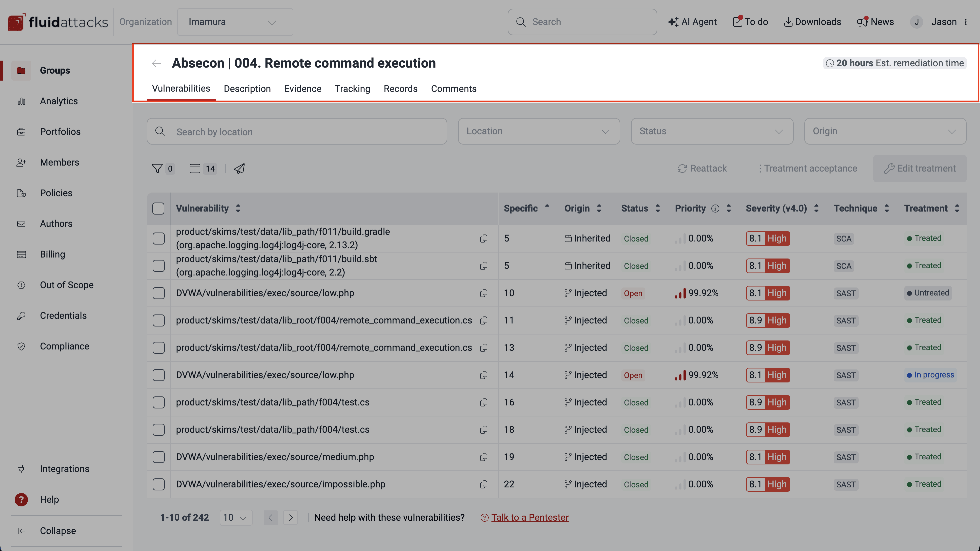Check the row for DVWA low.php vulnerability
This screenshot has height=551, width=980.
click(x=158, y=293)
